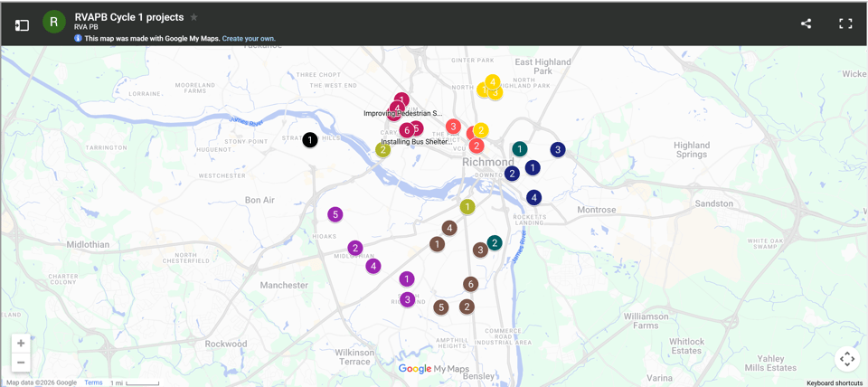Select the navy marker 3
Viewport: 868px width, 387px height.
[558, 149]
